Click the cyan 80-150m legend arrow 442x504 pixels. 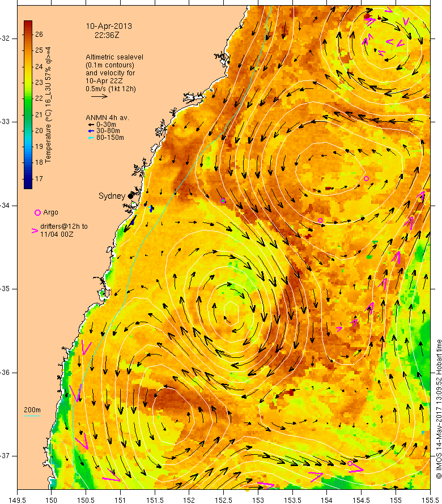click(91, 138)
